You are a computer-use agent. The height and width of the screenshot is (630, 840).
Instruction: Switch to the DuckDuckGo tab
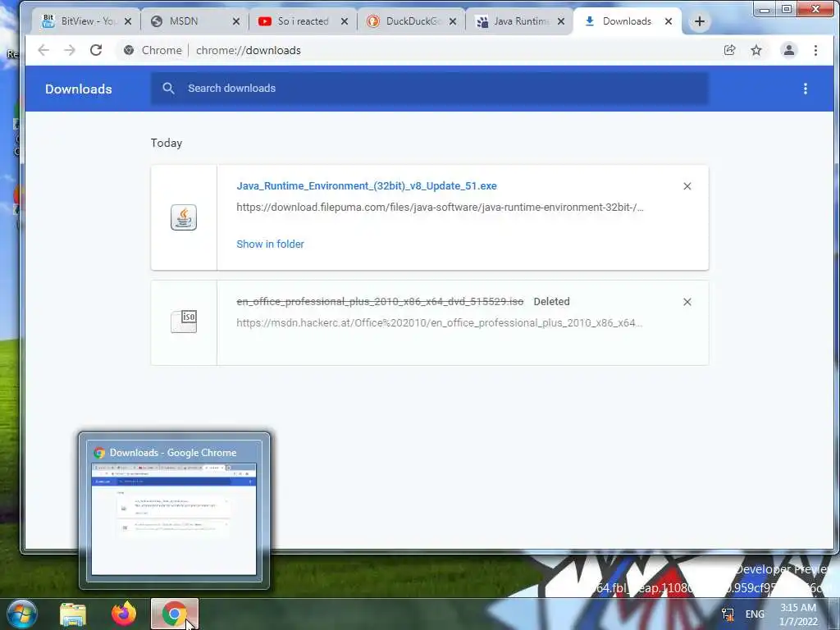tap(413, 21)
